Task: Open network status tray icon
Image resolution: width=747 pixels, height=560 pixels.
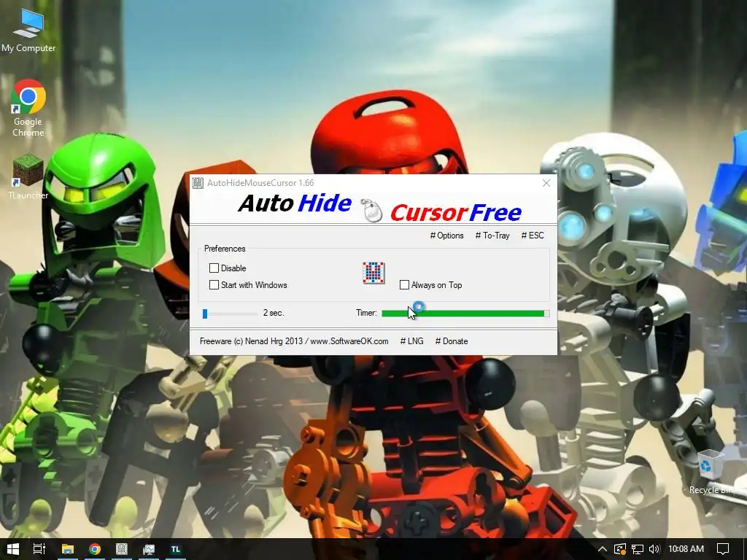Action: coord(638,549)
